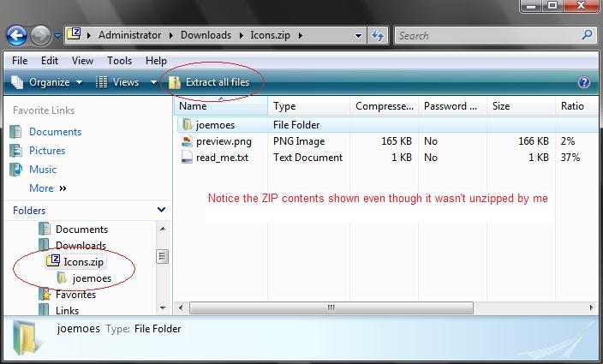Click the folder tree scroll down arrow
Image resolution: width=603 pixels, height=364 pixels.
(x=163, y=307)
